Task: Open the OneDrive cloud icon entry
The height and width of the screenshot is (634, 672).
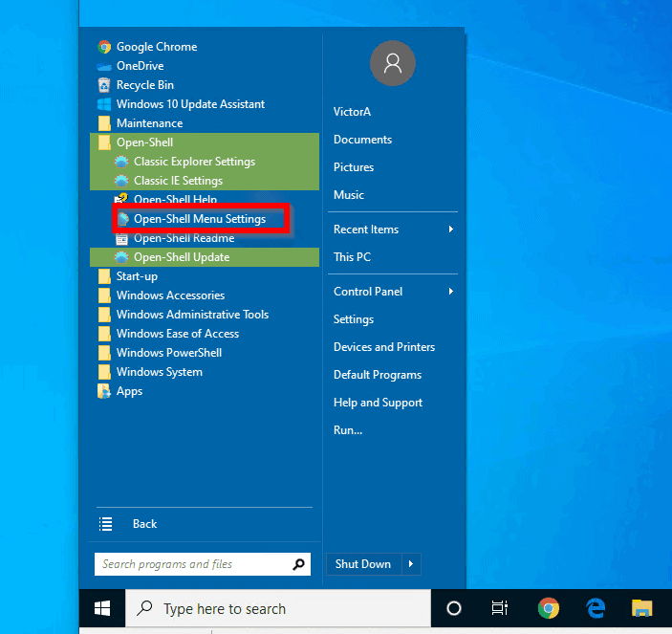Action: point(104,66)
